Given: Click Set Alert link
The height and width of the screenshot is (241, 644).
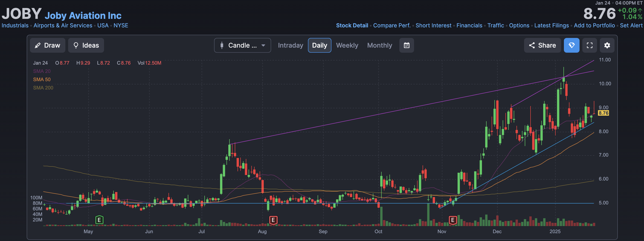Looking at the screenshot, I should pyautogui.click(x=631, y=26).
